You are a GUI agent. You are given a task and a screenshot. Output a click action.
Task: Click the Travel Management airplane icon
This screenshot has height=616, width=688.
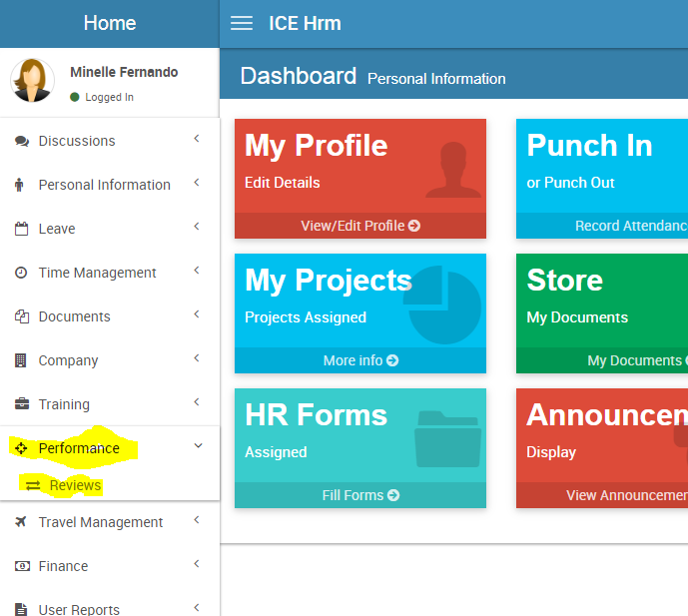21,522
